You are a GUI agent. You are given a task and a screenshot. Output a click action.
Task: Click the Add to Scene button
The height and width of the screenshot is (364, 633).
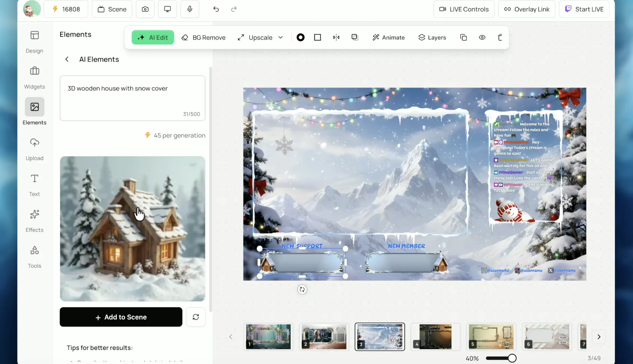[121, 317]
